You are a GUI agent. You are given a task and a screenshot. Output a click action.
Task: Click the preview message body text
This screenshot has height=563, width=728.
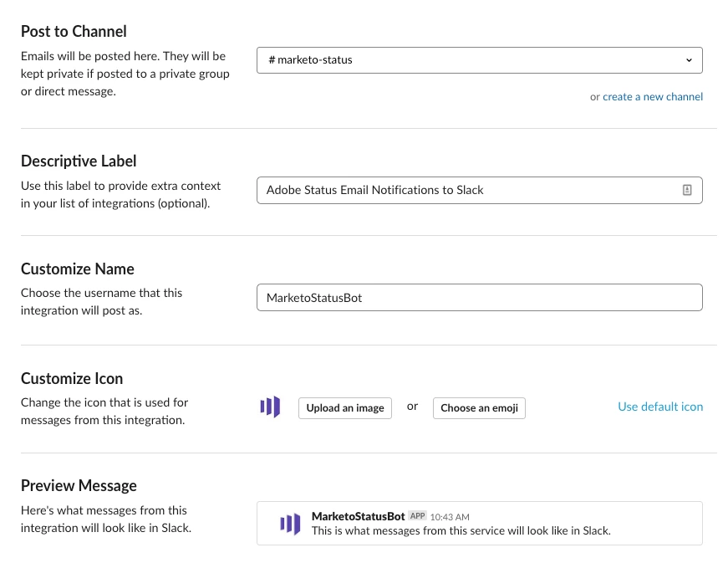[x=461, y=530]
